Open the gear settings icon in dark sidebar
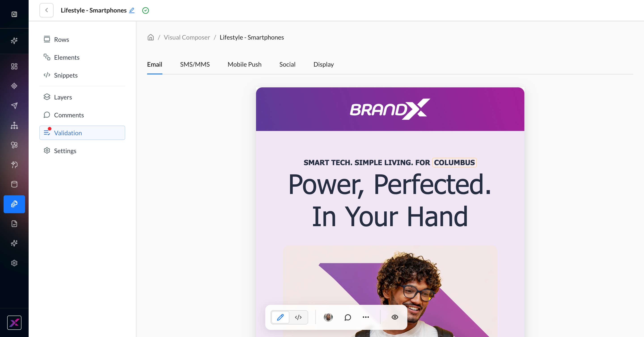The image size is (644, 337). point(14,263)
